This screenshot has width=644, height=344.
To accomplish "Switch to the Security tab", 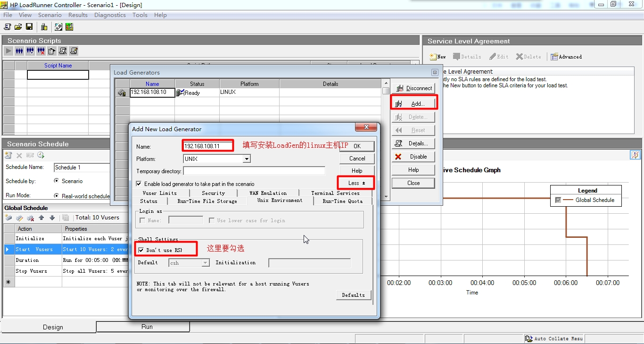I will 214,193.
